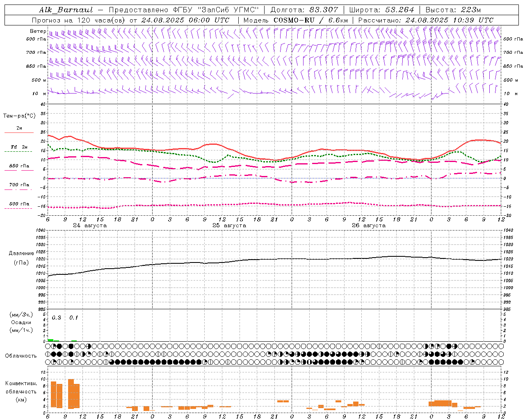Click the 500 м wind level label on the left
Image resolution: width=525 pixels, height=420 pixels.
[x=39, y=80]
